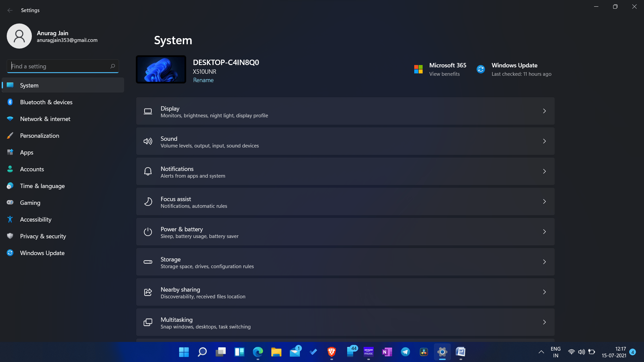Click the Personalization paintbrush icon
This screenshot has height=362, width=644.
pyautogui.click(x=10, y=136)
